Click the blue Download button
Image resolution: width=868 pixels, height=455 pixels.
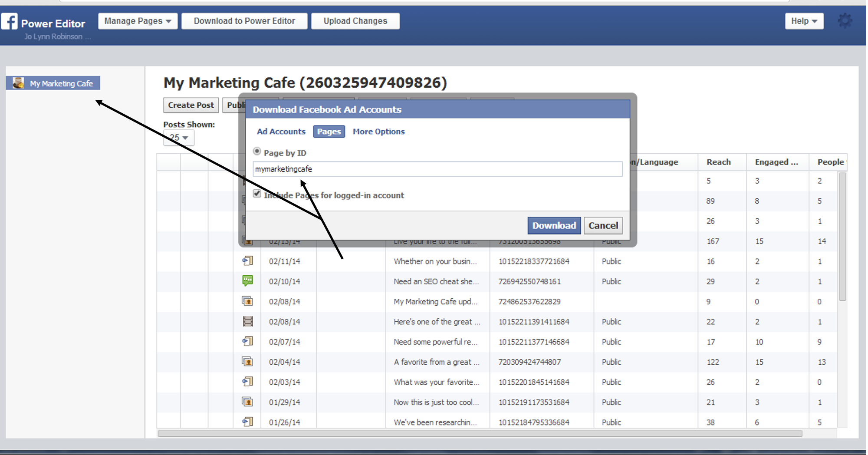click(554, 226)
